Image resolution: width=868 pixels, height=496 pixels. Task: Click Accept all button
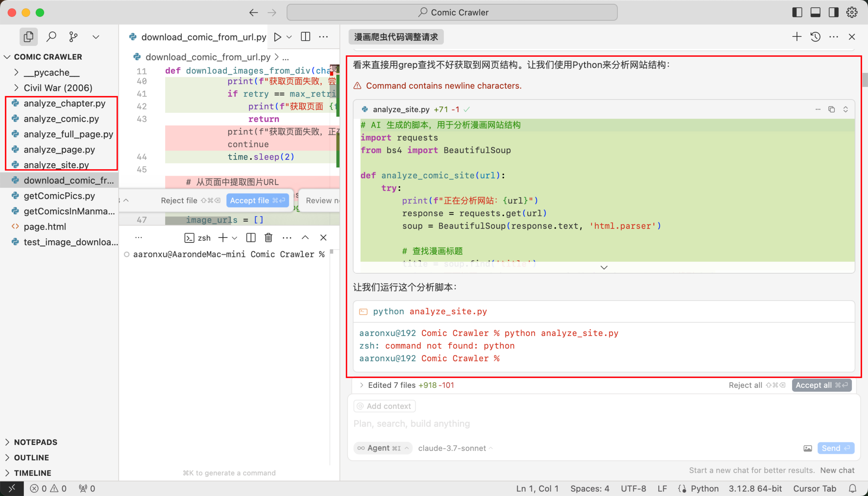click(821, 385)
